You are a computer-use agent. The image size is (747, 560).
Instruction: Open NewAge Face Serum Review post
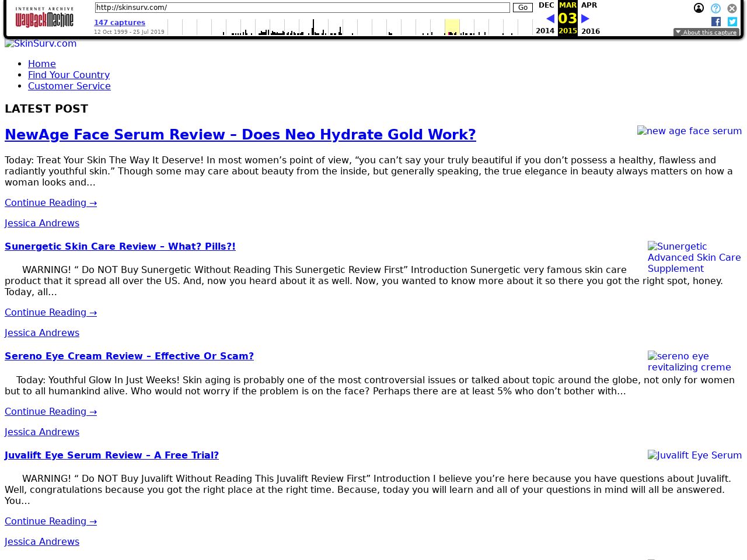tap(240, 135)
